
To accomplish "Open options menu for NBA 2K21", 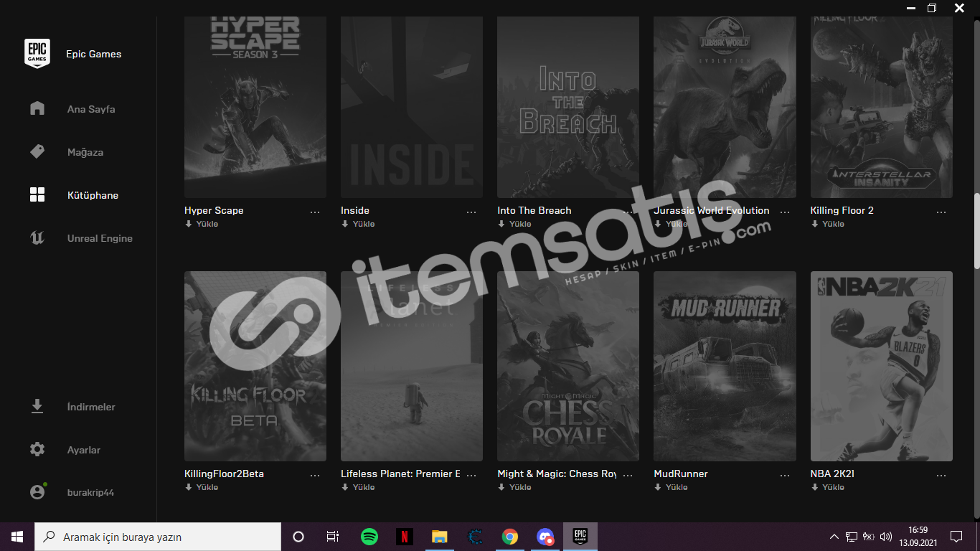I will point(941,475).
